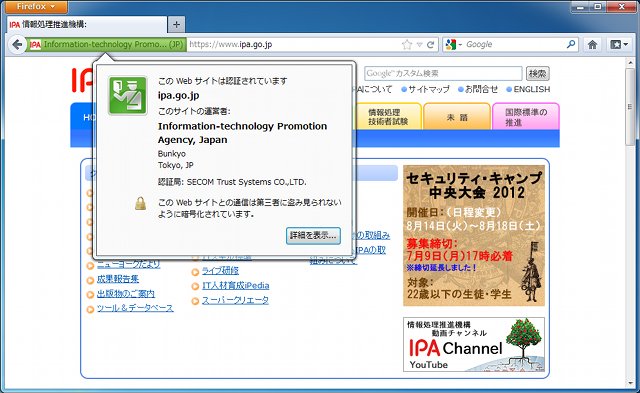This screenshot has height=393, width=640.
Task: Click the 詳細を表示 button in popup
Action: [x=313, y=235]
